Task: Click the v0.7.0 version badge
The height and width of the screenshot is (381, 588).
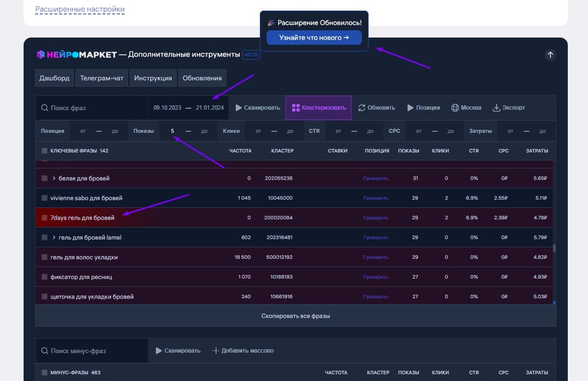Action: (x=251, y=55)
